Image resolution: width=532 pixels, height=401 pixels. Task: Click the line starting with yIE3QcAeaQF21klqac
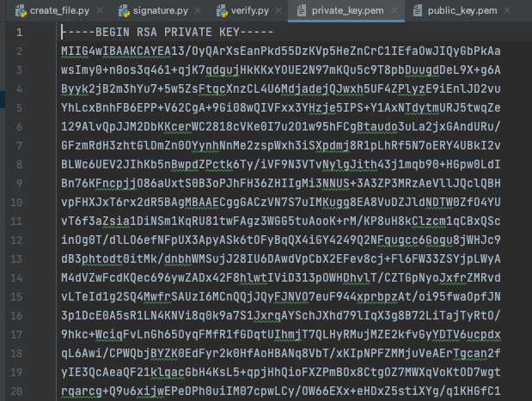280,373
